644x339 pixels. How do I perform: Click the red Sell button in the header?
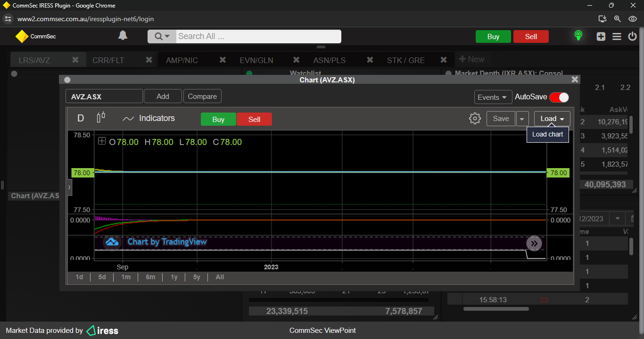click(x=531, y=37)
